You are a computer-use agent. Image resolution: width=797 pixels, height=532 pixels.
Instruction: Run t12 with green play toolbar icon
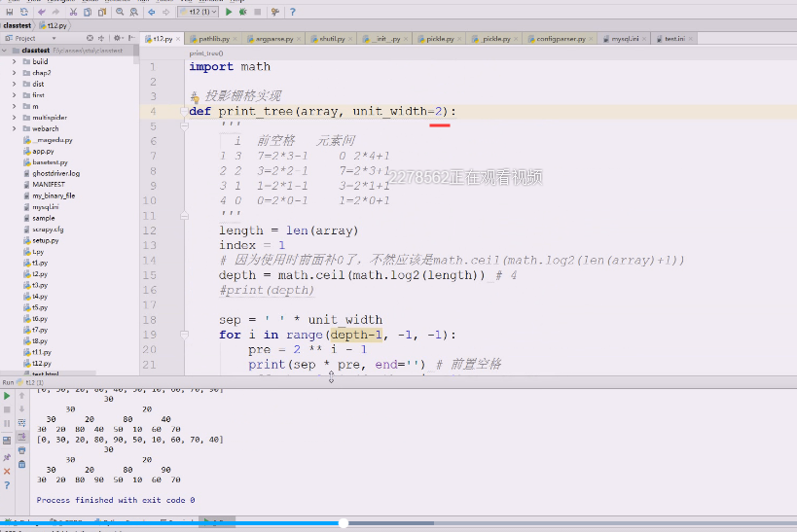click(229, 12)
